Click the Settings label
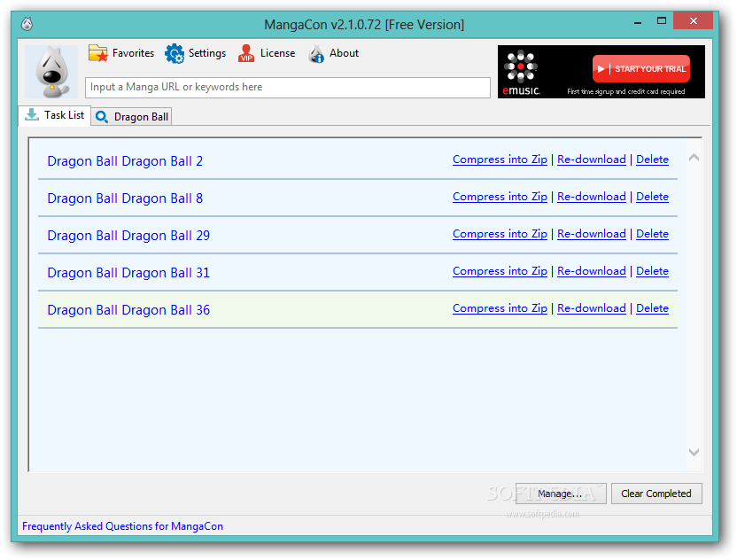This screenshot has width=737, height=560. pyautogui.click(x=206, y=53)
